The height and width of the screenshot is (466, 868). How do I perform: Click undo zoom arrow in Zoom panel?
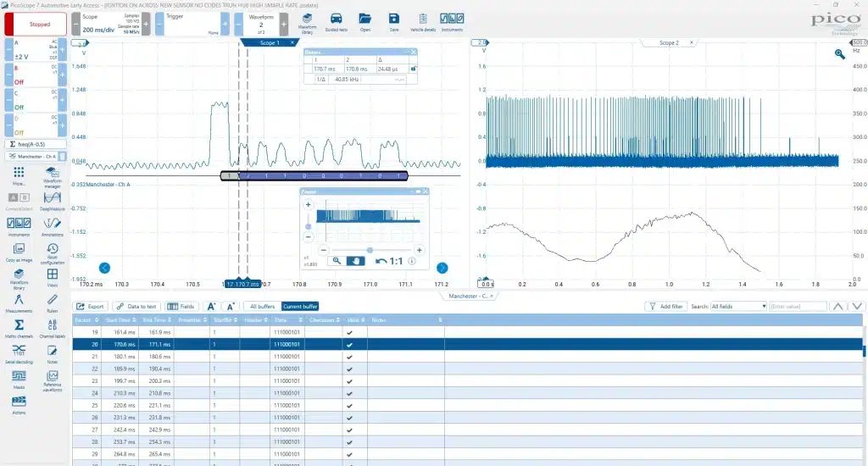[381, 261]
